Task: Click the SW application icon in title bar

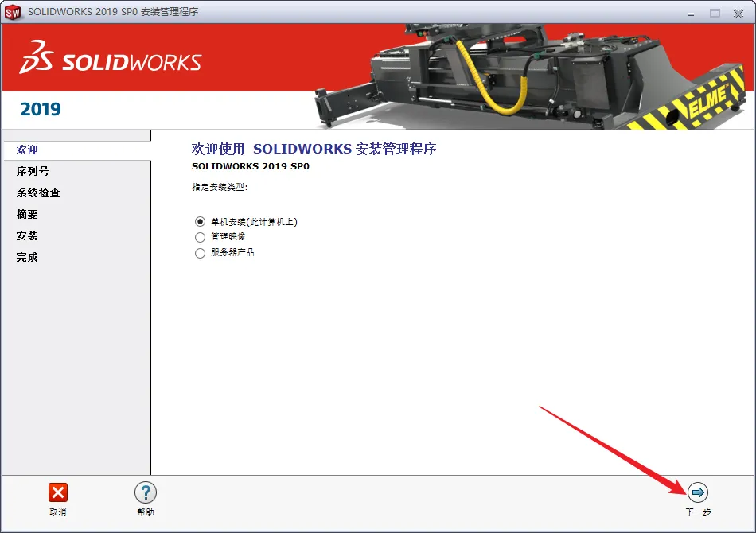Action: coord(13,13)
